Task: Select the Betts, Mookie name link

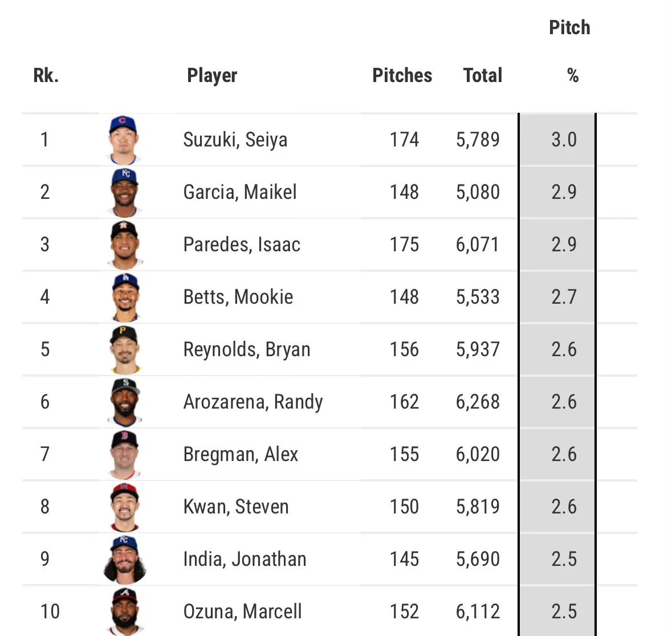Action: 238,297
